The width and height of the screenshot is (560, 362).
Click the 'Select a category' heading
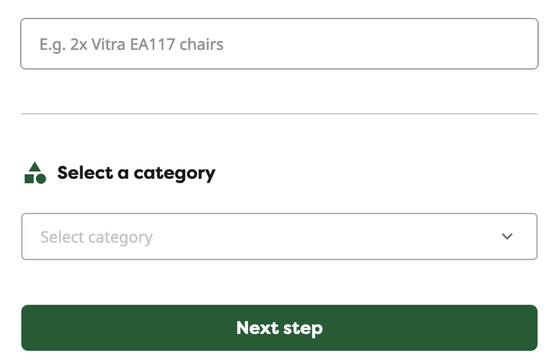pos(136,174)
